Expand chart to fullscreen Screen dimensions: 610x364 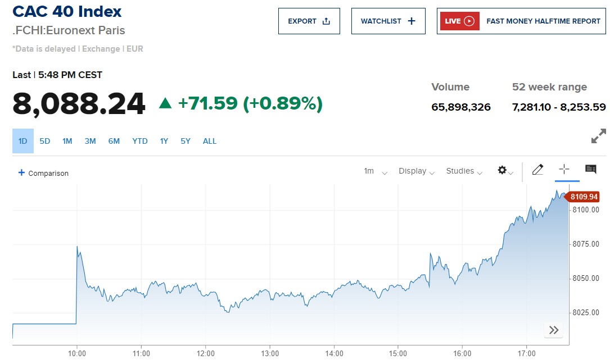(598, 136)
